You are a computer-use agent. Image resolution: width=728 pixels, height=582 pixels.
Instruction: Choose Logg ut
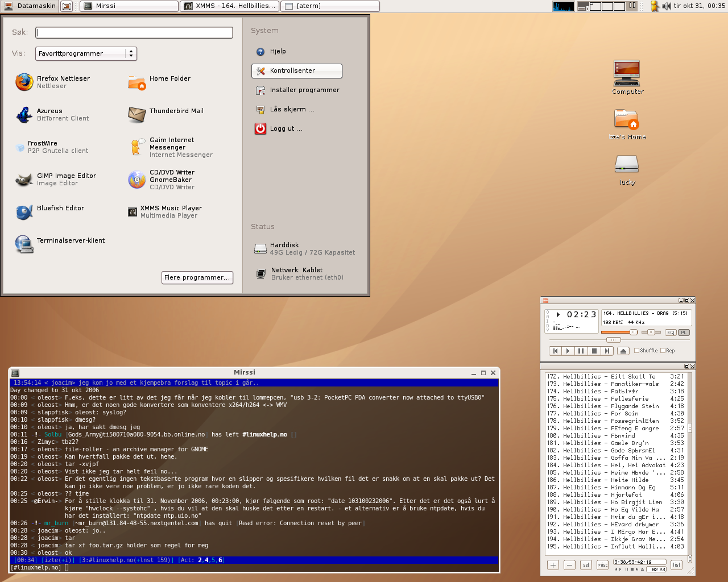click(279, 128)
